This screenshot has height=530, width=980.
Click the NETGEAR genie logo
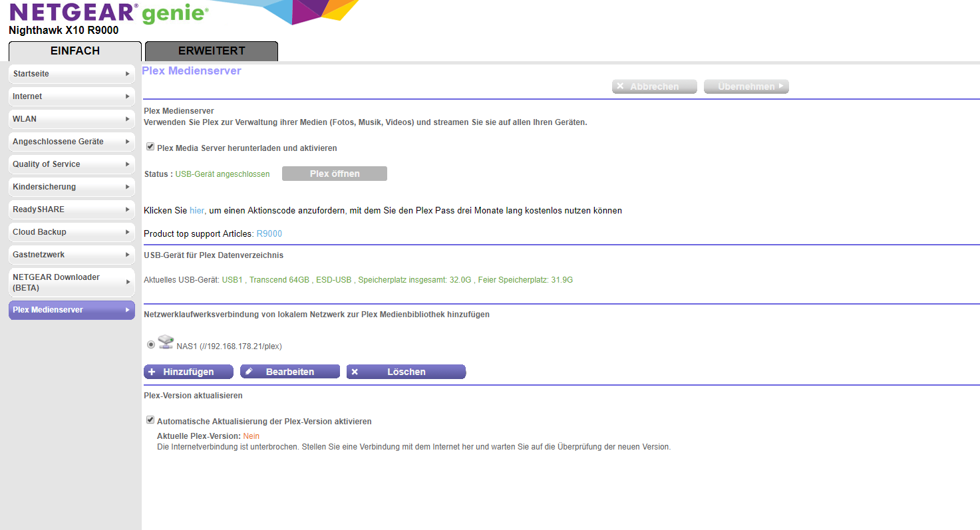point(108,13)
